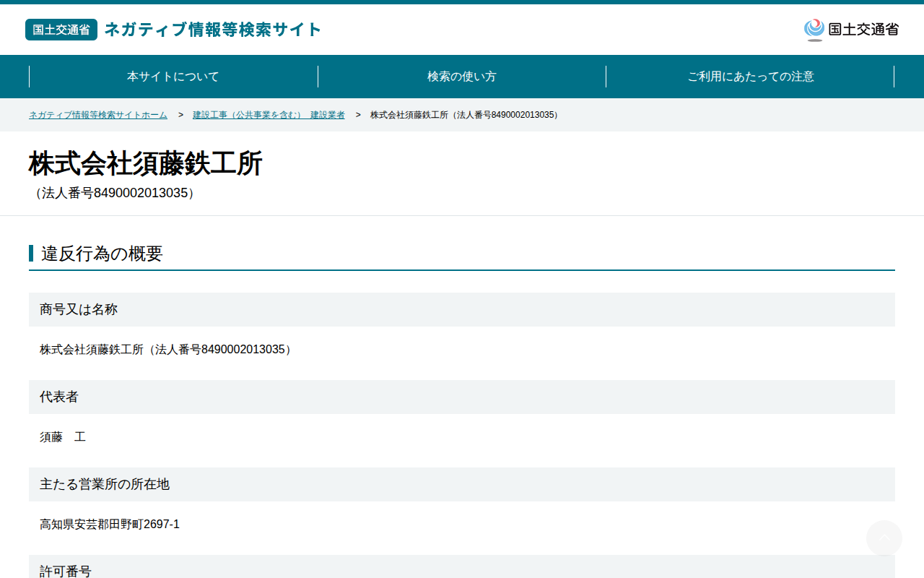Click the 違反行為の概要 section heading
Image resolution: width=924 pixels, height=578 pixels.
point(102,254)
